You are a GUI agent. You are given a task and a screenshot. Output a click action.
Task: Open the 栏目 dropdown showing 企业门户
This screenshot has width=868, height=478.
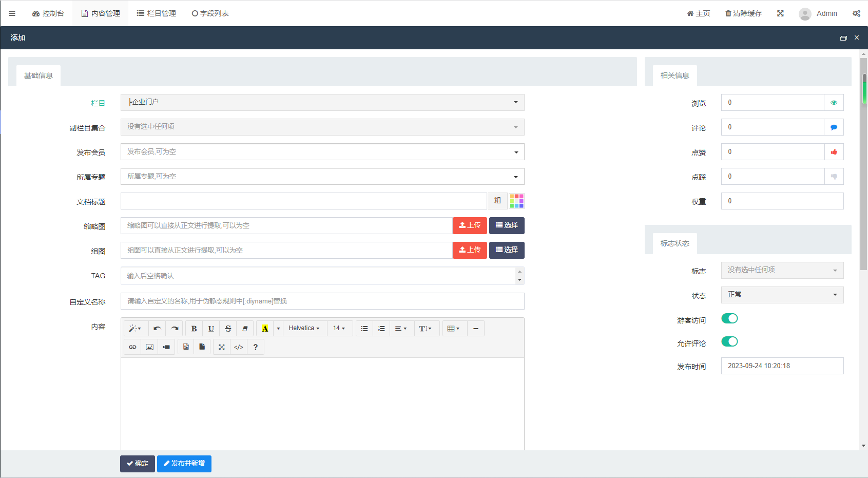click(x=322, y=102)
